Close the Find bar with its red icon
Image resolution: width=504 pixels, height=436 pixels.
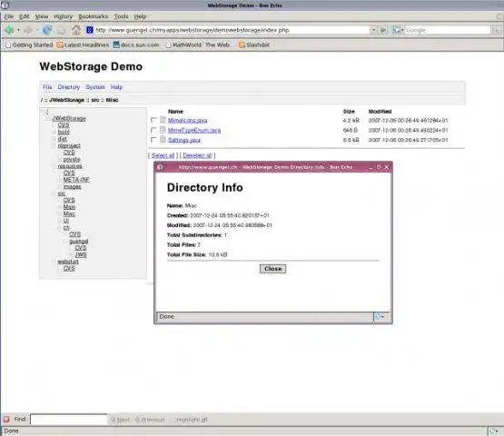(x=6, y=420)
